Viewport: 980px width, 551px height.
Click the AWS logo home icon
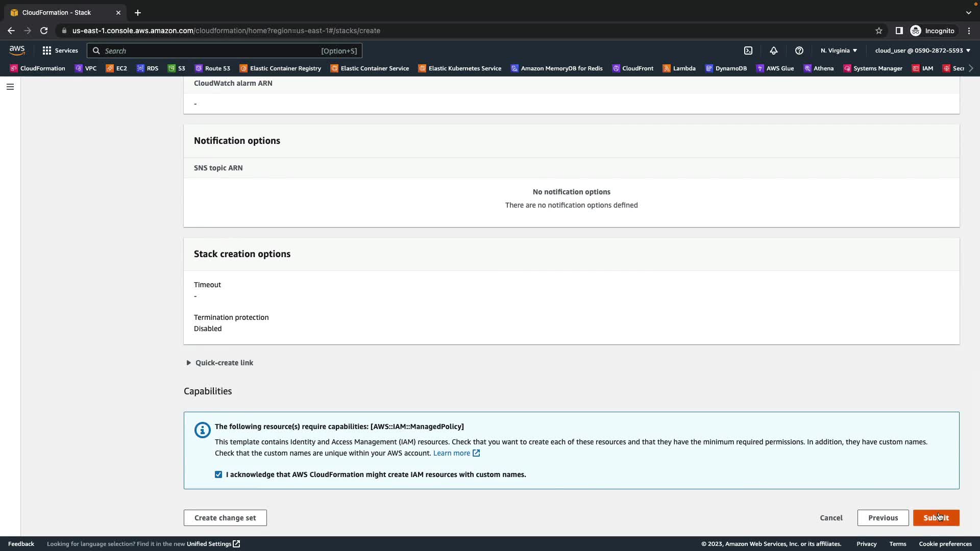coord(17,50)
